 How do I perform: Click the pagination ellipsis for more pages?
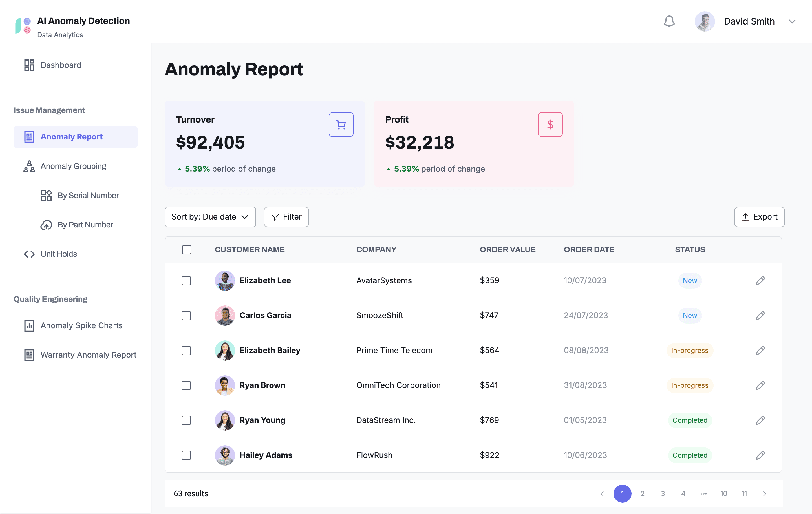pyautogui.click(x=703, y=493)
